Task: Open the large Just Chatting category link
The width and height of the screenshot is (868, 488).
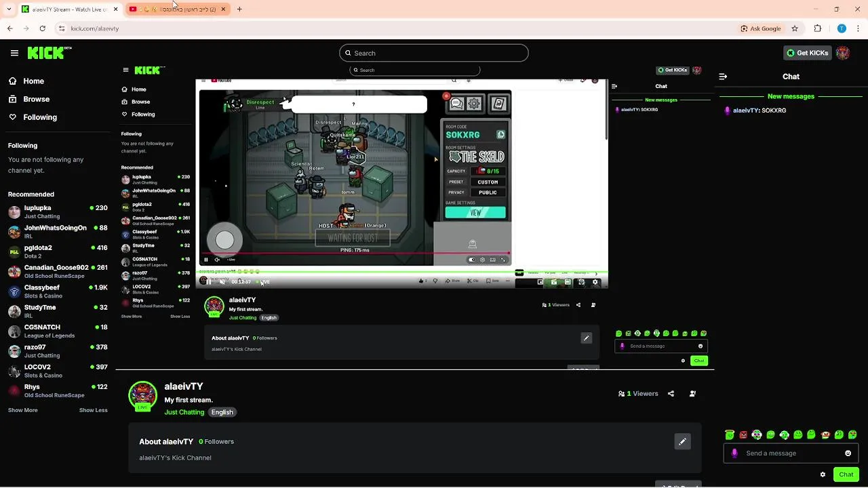Action: coord(184,412)
